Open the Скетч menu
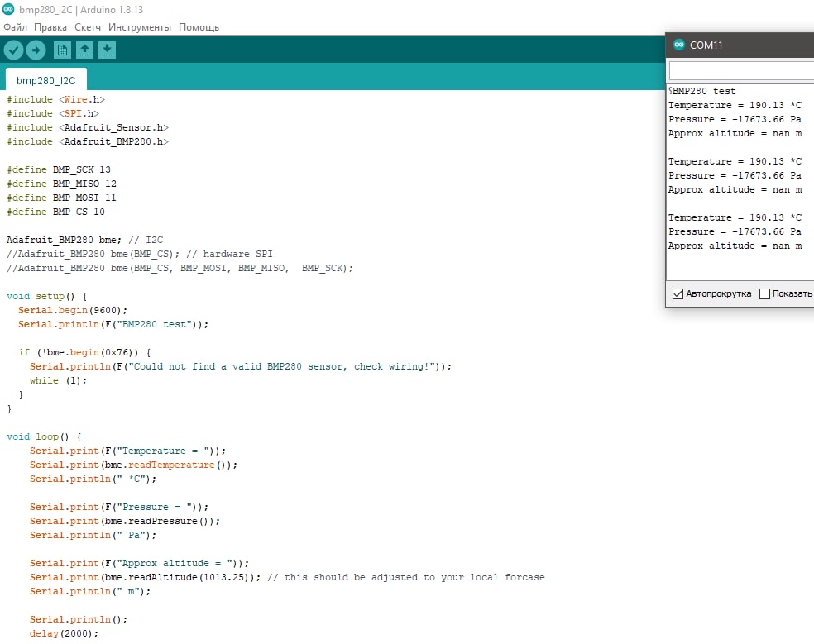The height and width of the screenshot is (644, 814). 87,27
